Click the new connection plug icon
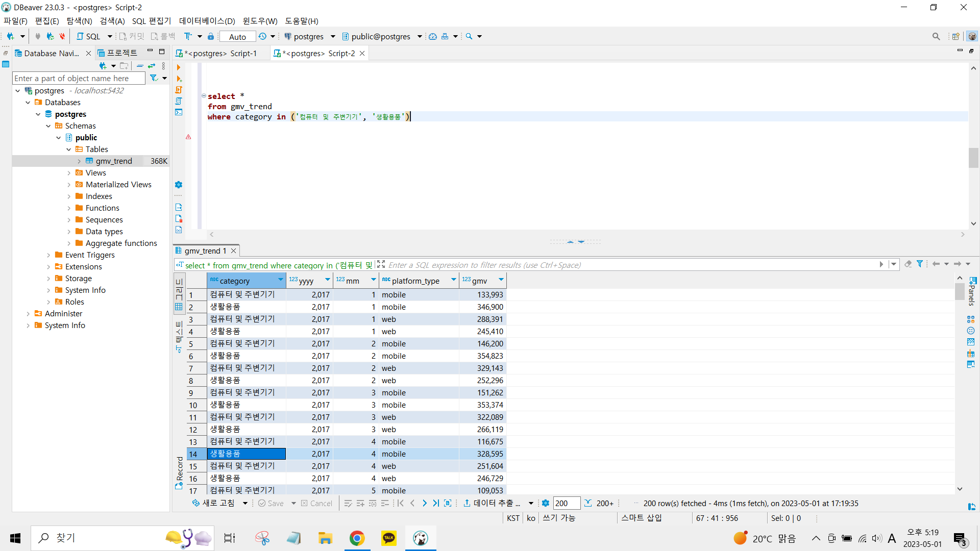 tap(10, 36)
